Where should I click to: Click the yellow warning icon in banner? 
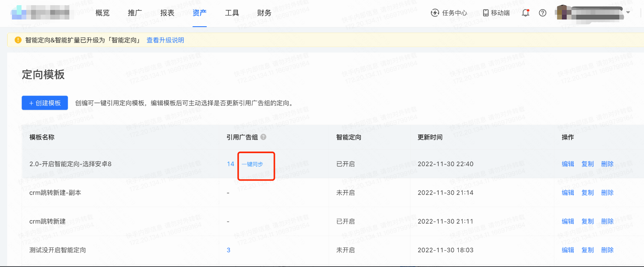click(x=18, y=40)
